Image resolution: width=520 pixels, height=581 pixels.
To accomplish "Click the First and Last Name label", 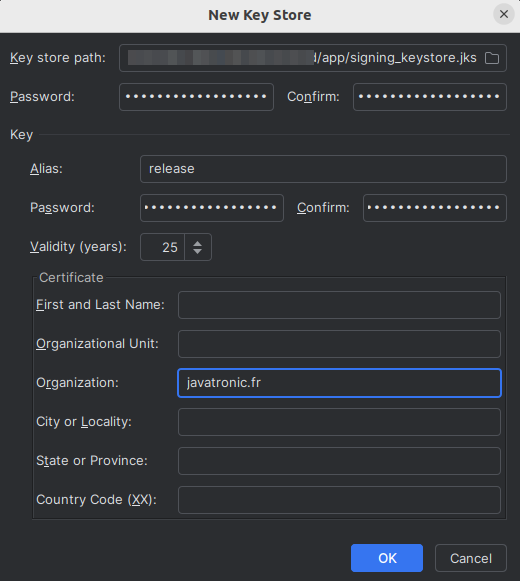I will (100, 305).
